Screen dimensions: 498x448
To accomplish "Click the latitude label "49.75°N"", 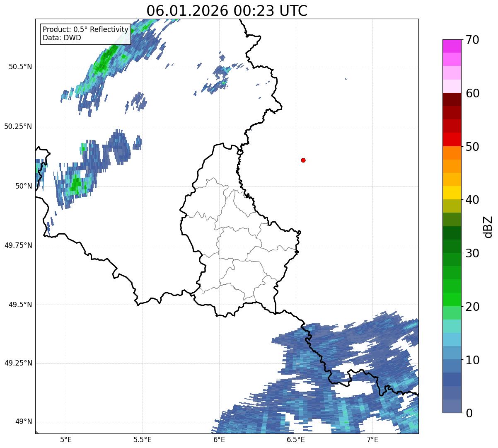I will tap(18, 245).
